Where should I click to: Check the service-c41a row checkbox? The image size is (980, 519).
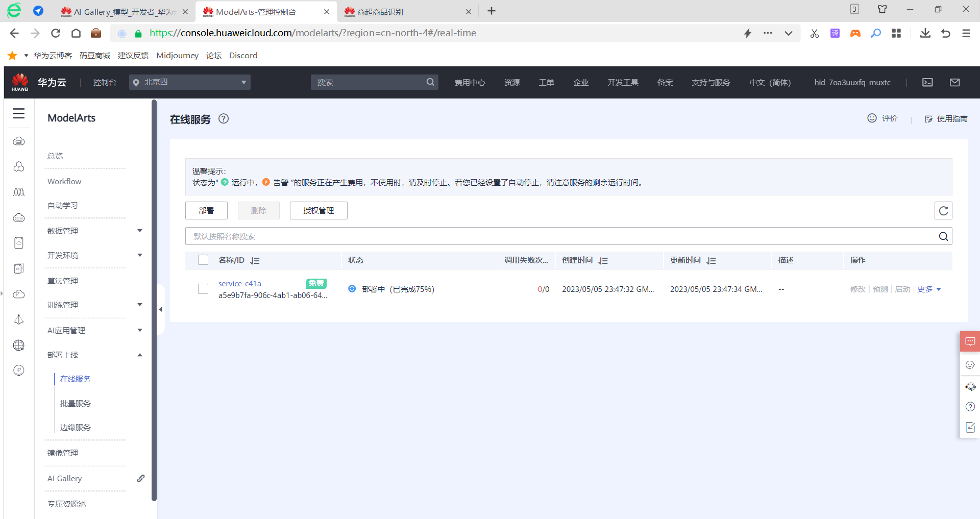point(203,289)
